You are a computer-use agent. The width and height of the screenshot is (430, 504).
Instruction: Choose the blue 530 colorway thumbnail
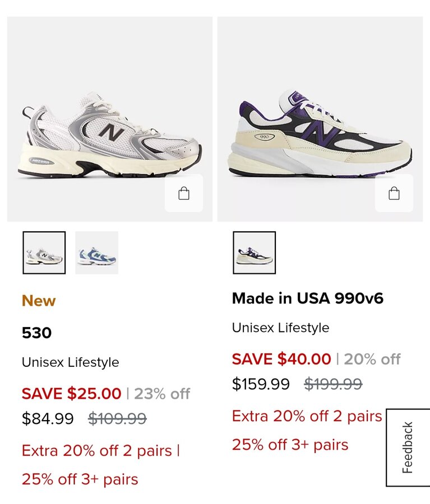[96, 253]
